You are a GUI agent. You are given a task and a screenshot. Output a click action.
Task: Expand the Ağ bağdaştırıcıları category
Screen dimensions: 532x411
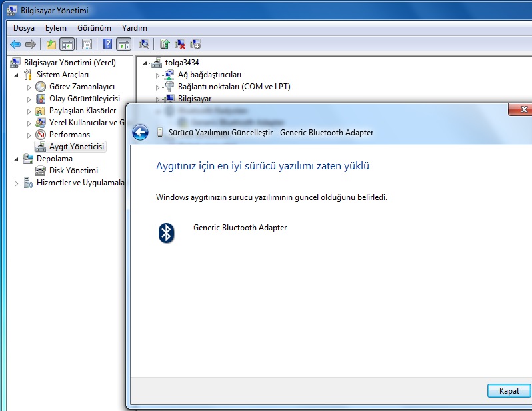pos(157,75)
